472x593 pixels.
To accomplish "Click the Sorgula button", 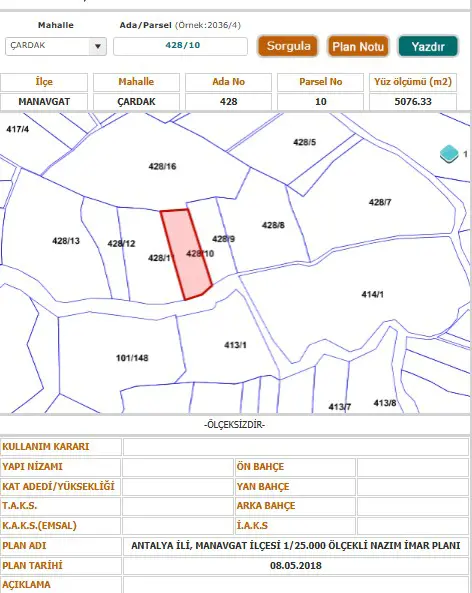I will click(288, 46).
